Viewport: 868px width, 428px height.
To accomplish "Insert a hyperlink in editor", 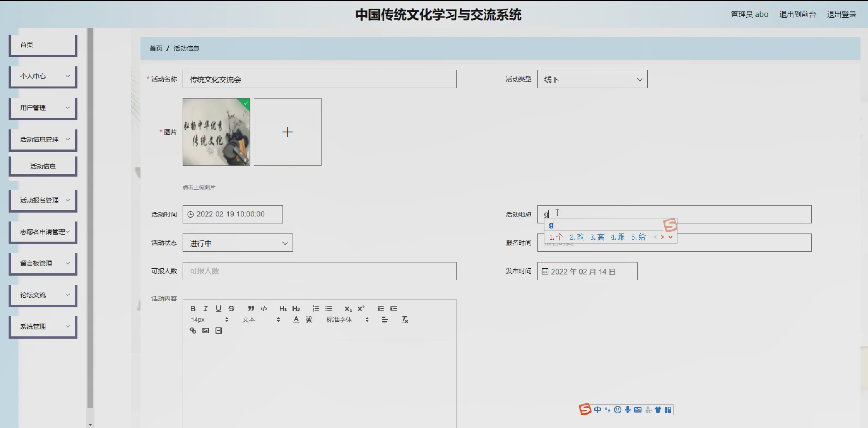I will [x=193, y=331].
